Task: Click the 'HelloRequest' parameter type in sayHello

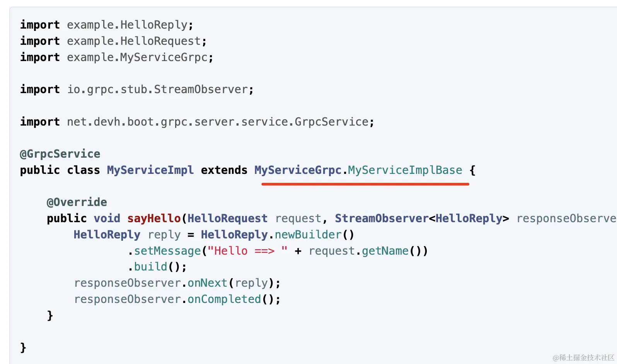Action: coord(228,218)
